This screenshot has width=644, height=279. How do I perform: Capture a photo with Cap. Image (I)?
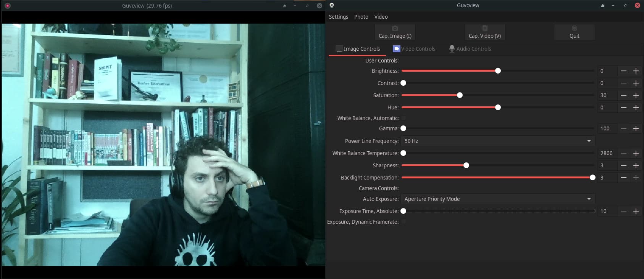click(x=395, y=32)
